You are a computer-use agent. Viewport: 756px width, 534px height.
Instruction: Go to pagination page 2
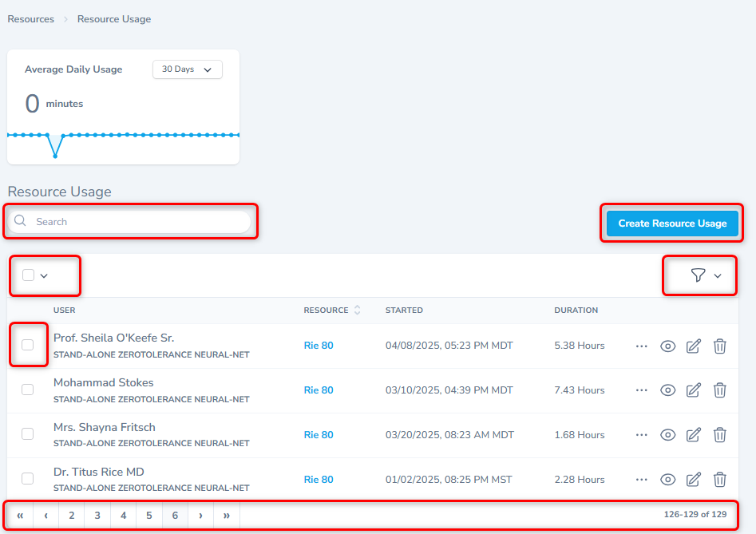(x=72, y=516)
